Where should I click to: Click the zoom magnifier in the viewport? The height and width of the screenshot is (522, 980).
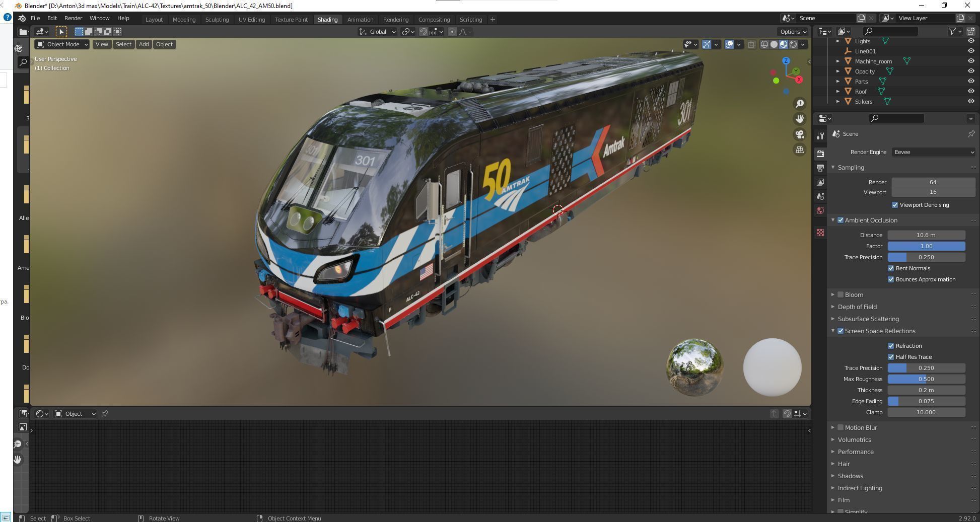tap(800, 104)
